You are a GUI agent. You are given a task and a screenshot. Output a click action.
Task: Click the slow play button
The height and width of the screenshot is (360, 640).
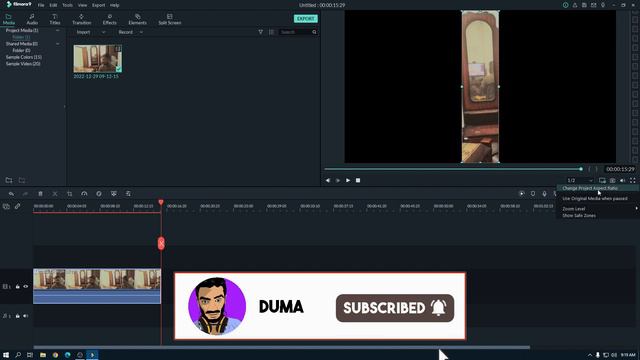338,180
